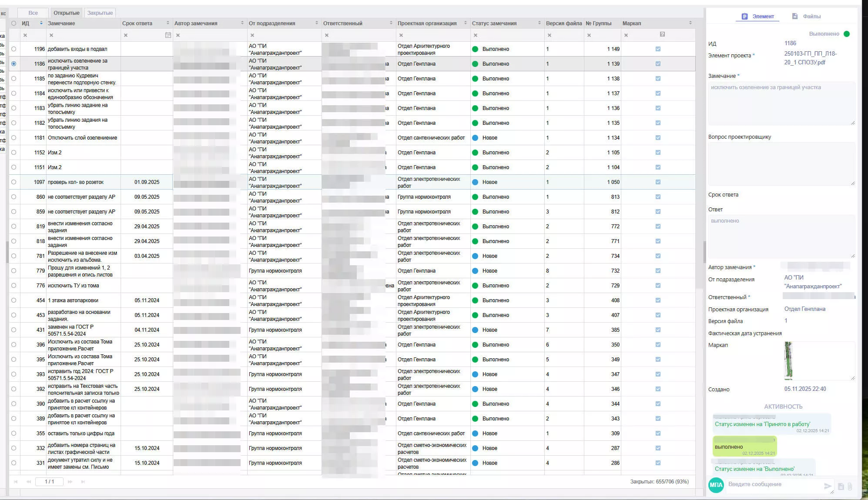Switch to the Закрытые tab

(100, 13)
